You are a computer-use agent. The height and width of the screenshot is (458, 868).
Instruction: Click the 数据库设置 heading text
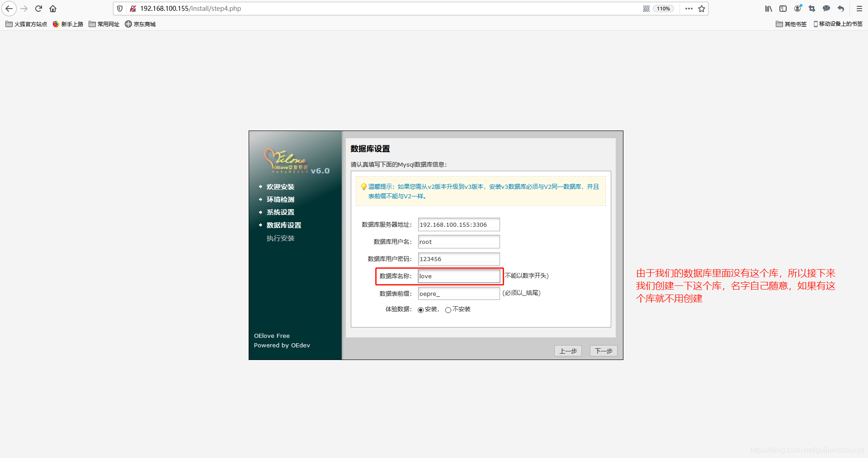[370, 149]
